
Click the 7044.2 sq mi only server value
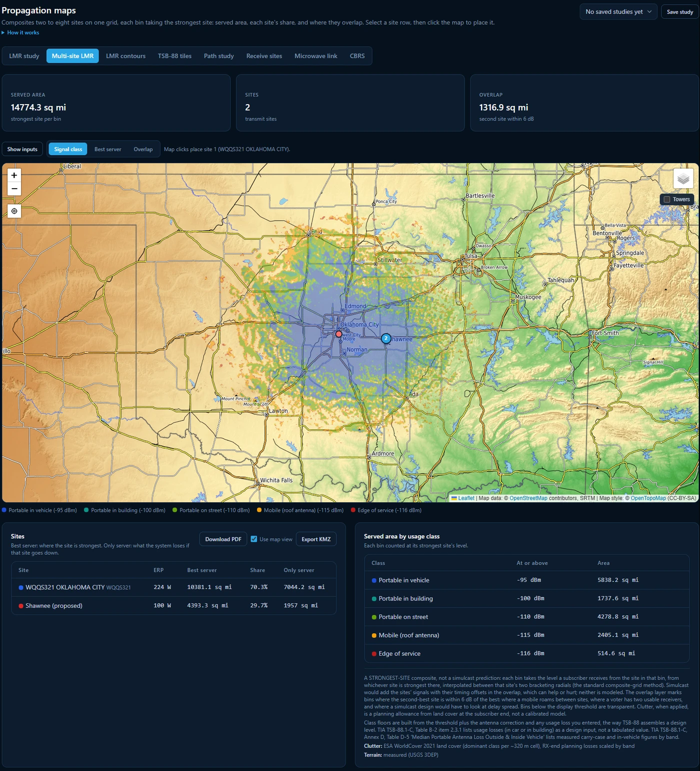point(304,587)
